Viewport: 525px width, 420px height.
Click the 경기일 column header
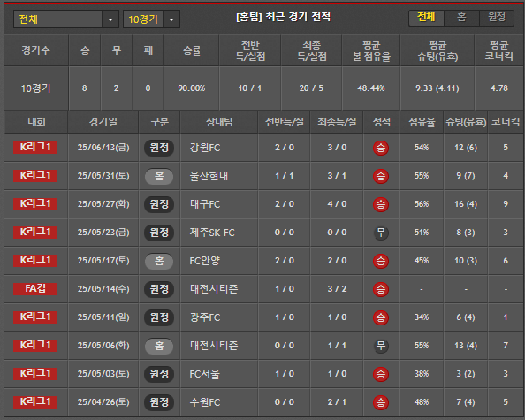[103, 122]
